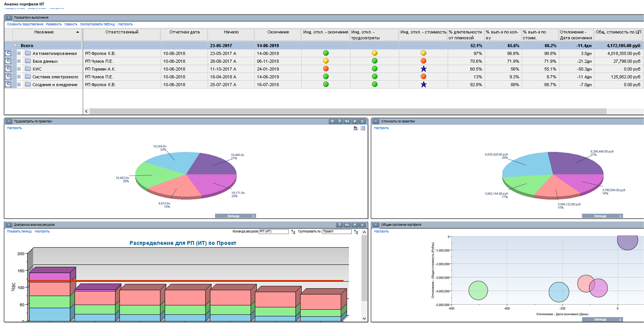Click the chart type icon above labor pie
The width and height of the screenshot is (644, 325).
[x=356, y=128]
